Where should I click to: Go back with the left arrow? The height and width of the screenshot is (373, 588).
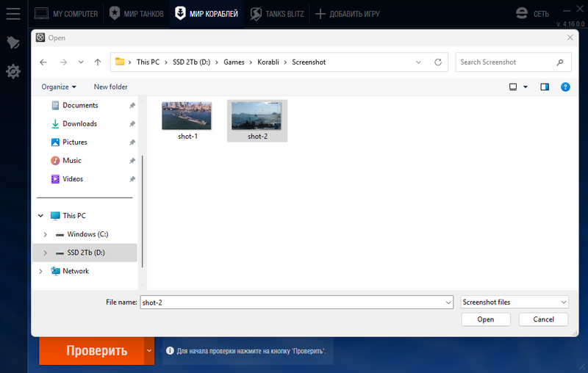tap(43, 62)
